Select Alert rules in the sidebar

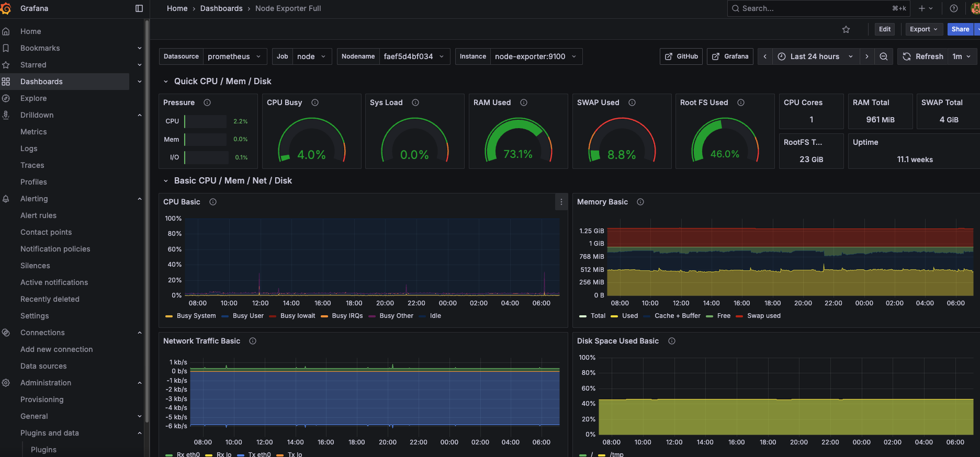point(38,215)
